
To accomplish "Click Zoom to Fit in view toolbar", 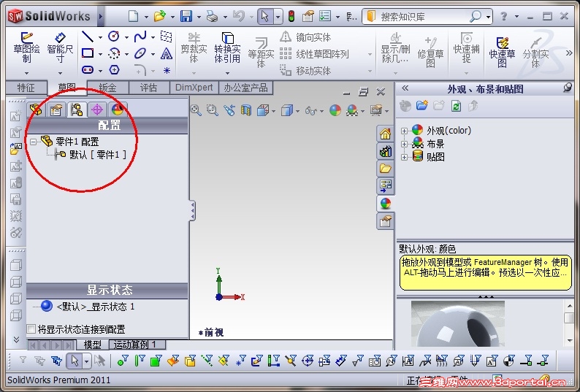I will [196, 109].
